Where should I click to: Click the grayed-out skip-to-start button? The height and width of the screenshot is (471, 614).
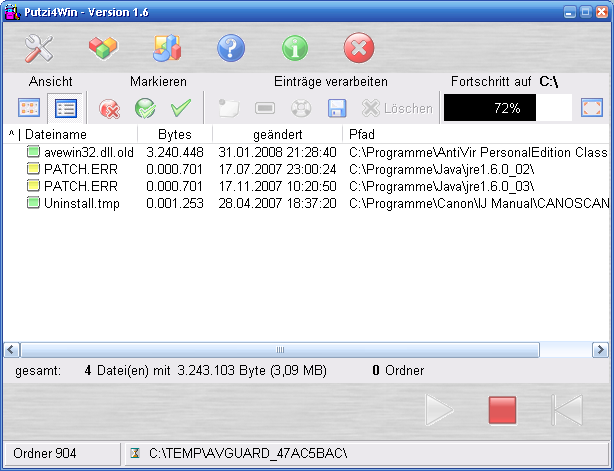pos(567,410)
